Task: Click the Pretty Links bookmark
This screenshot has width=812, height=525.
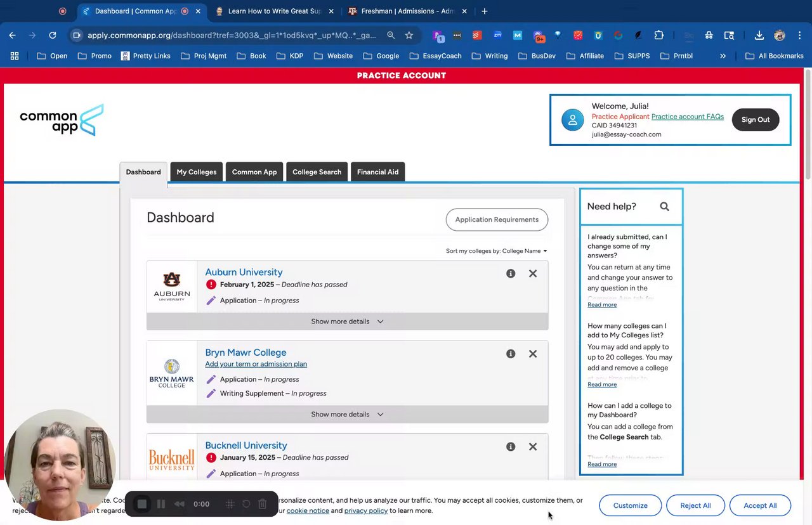Action: [145, 56]
